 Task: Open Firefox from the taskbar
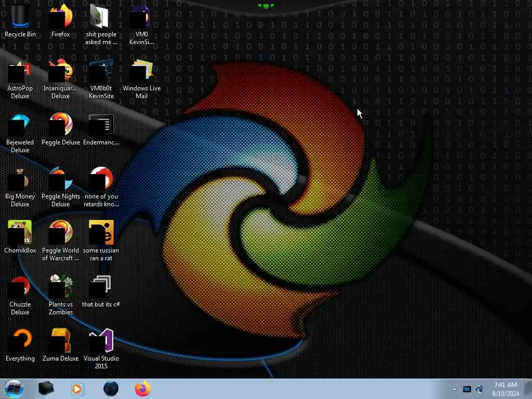tap(143, 389)
